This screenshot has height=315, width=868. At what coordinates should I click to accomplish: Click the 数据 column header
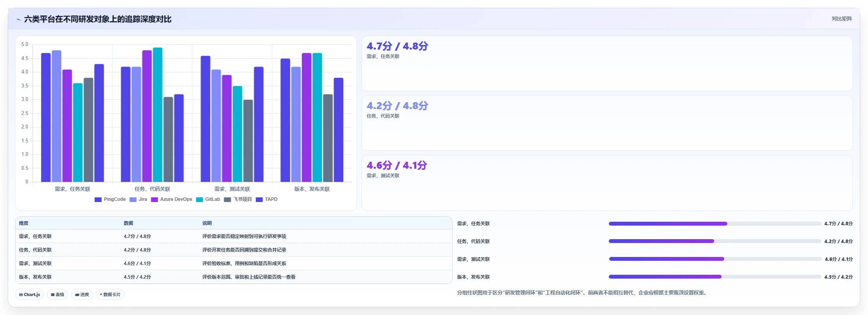click(128, 223)
